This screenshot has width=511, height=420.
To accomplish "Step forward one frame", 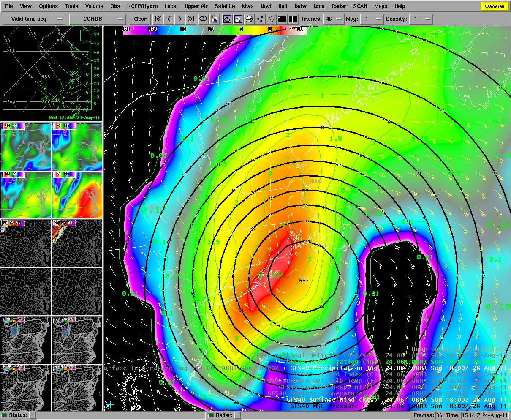I will pyautogui.click(x=180, y=19).
